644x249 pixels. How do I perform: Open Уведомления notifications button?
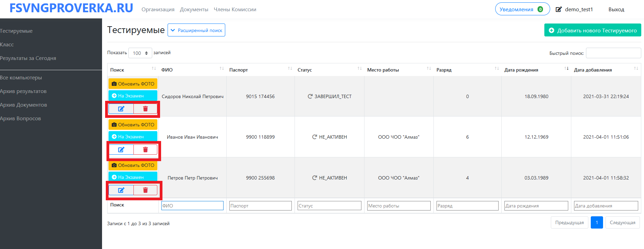coord(522,9)
